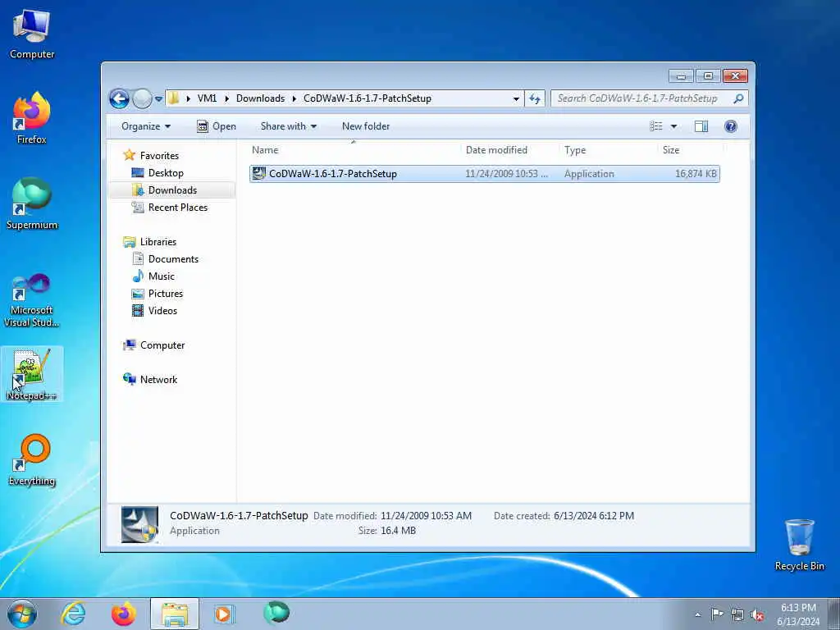Viewport: 840px width, 630px height.
Task: Sort by Type column header
Action: point(608,150)
